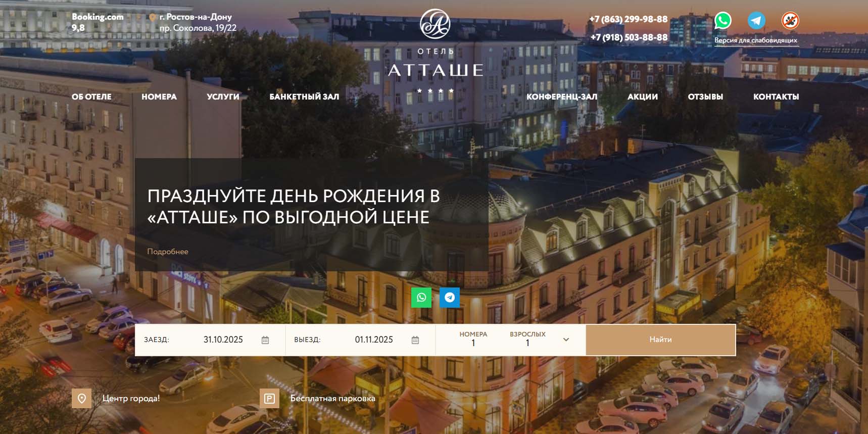Follow the Подробнее link in the banner
868x434 pixels.
(168, 252)
